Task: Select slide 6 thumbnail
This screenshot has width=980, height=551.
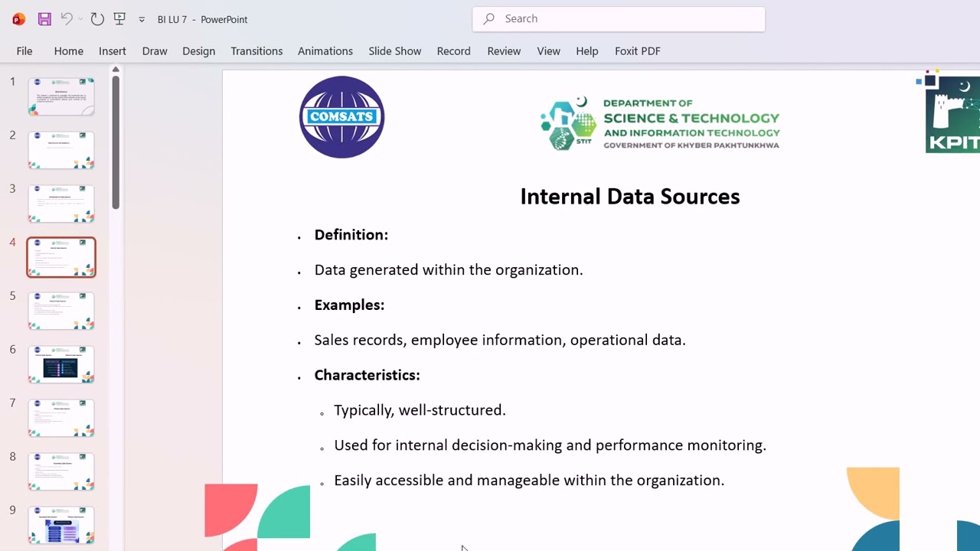Action: pos(61,364)
